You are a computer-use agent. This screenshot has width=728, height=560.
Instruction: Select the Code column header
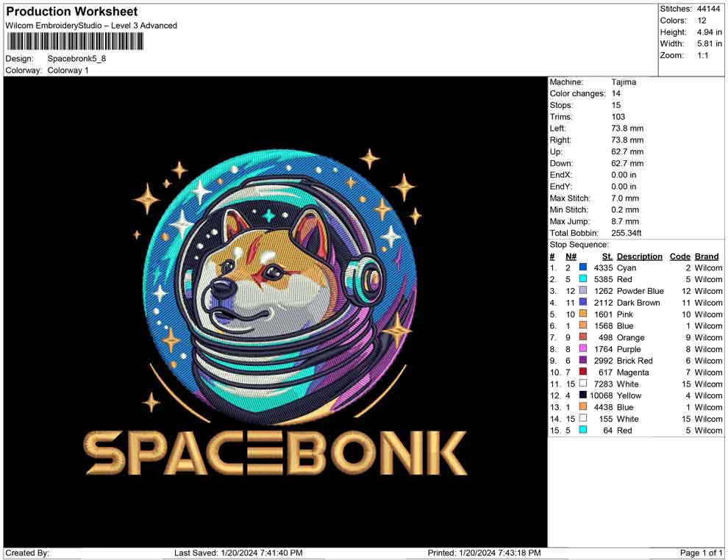[x=679, y=256]
